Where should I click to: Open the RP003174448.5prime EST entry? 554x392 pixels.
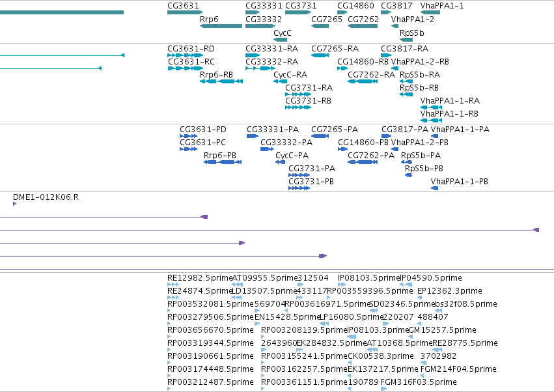210,370
